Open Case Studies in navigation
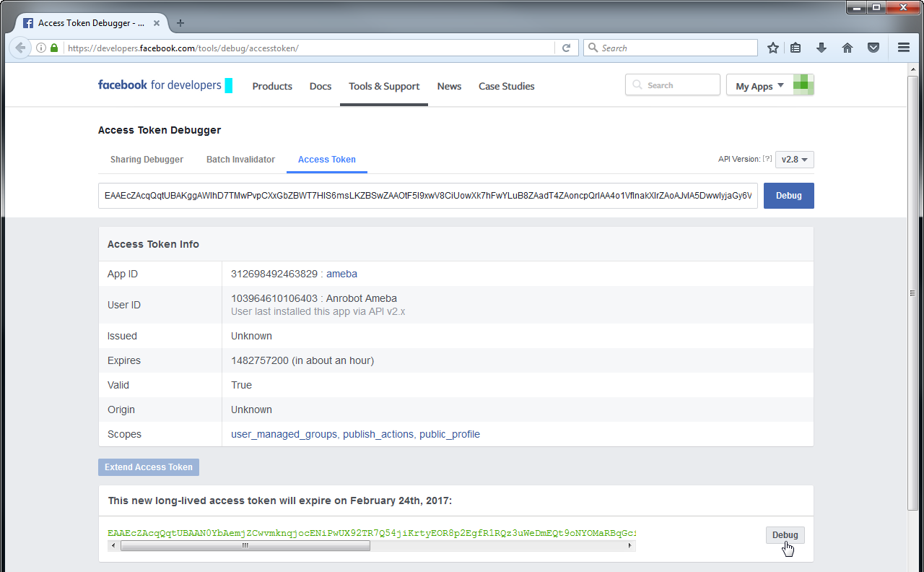Image resolution: width=924 pixels, height=572 pixels. (x=507, y=86)
